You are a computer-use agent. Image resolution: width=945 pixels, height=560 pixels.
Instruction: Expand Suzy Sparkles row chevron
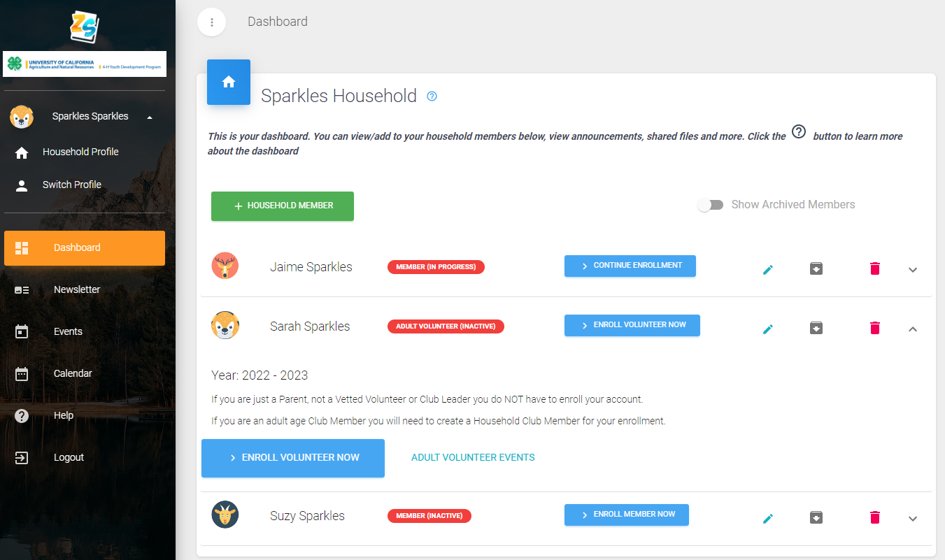point(912,519)
